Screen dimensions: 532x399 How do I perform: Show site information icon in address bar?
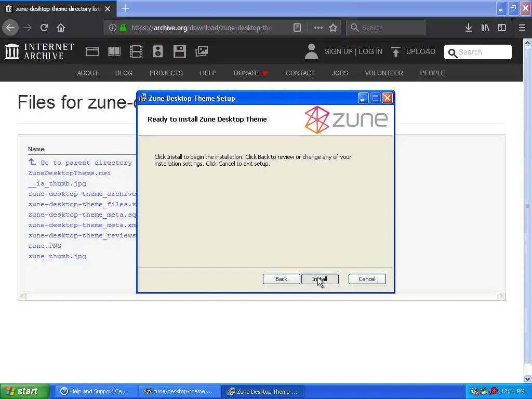[113, 28]
